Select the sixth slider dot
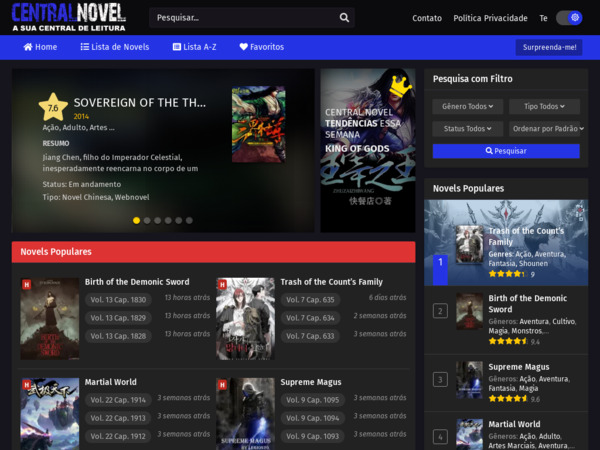The image size is (600, 450). 189,220
